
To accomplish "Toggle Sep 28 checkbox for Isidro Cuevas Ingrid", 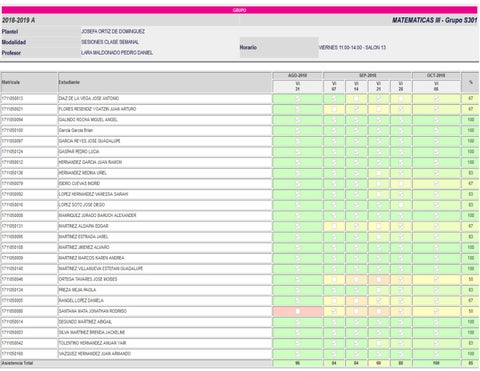I will tap(401, 184).
